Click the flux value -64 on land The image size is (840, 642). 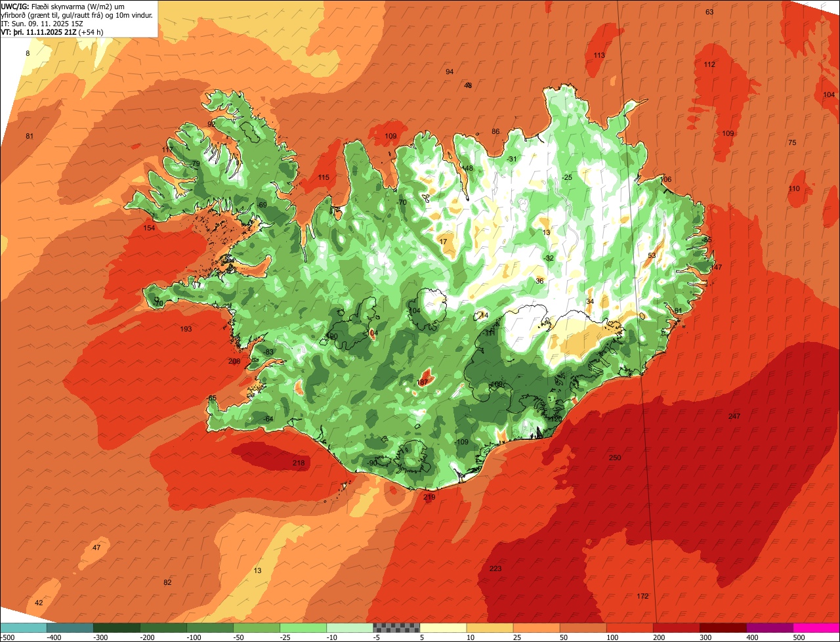(268, 419)
